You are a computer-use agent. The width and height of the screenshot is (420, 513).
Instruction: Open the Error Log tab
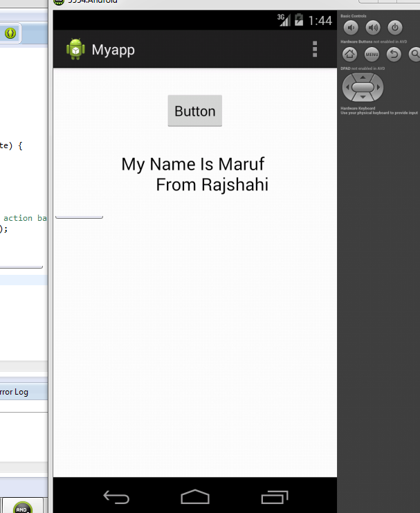[14, 392]
